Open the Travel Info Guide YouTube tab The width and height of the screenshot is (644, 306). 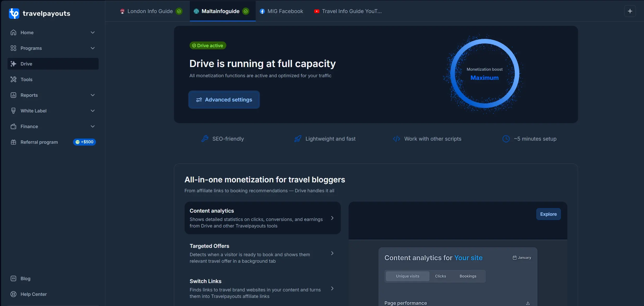click(348, 11)
